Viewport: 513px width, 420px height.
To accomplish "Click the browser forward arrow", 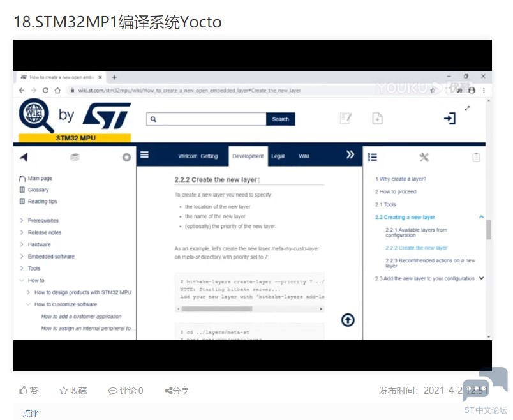I will (x=33, y=91).
